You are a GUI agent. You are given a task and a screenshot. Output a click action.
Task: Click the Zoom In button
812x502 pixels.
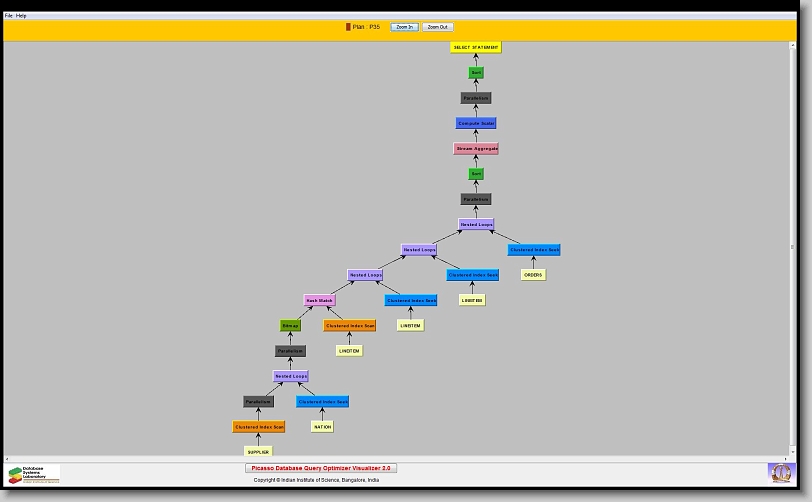404,27
